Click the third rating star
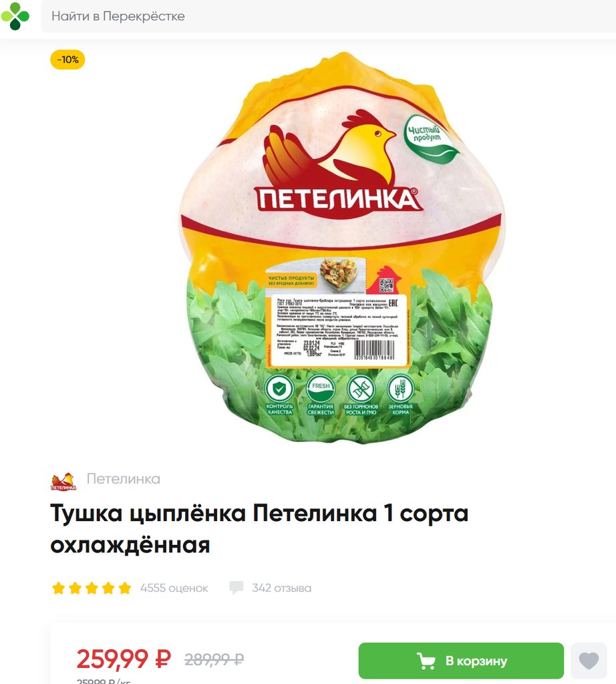 (92, 588)
